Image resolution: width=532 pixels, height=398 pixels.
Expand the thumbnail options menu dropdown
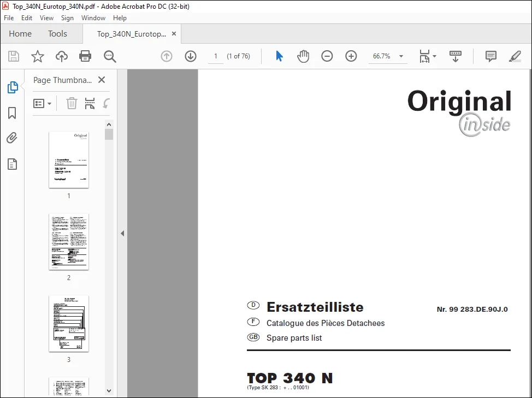(43, 103)
